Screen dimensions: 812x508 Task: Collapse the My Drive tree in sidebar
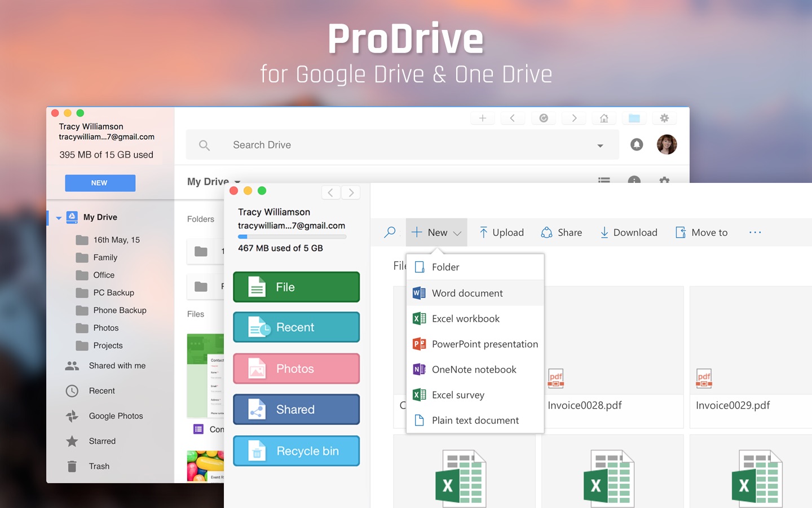[59, 218]
